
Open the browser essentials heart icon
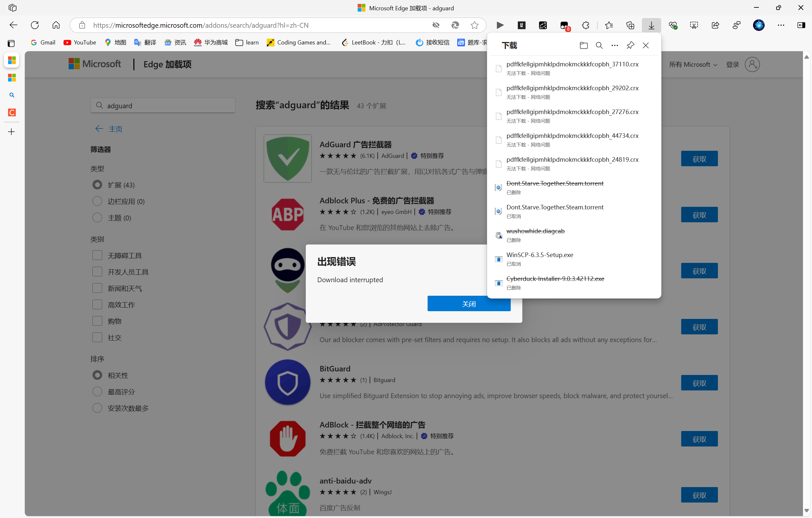pos(673,25)
